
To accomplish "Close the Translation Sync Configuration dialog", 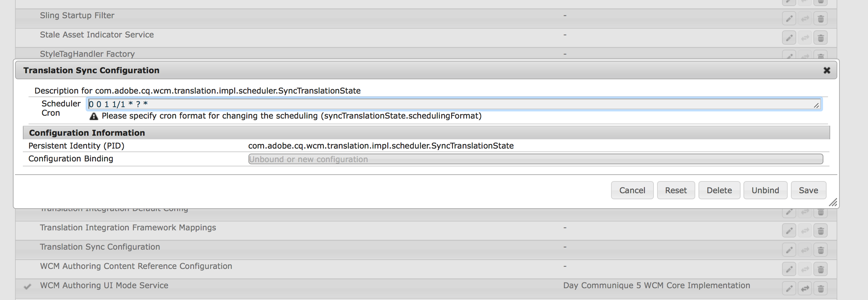I will pyautogui.click(x=827, y=70).
